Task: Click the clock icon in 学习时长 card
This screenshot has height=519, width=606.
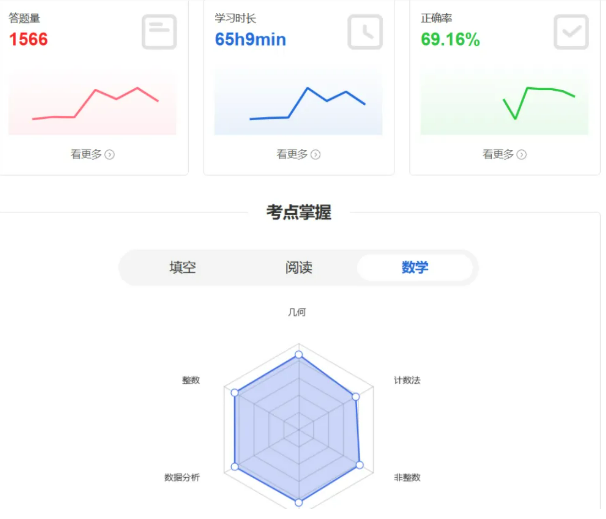Action: pyautogui.click(x=365, y=32)
